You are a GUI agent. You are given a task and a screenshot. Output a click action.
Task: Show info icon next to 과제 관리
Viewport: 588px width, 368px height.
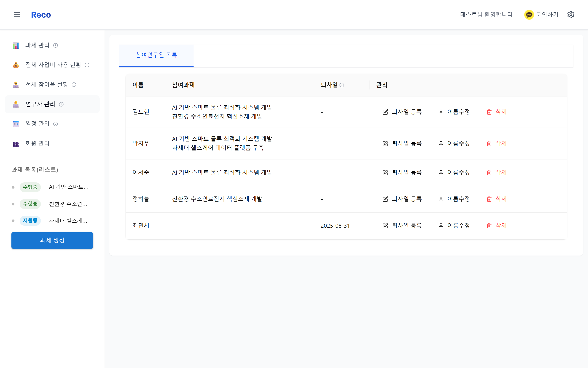[55, 45]
